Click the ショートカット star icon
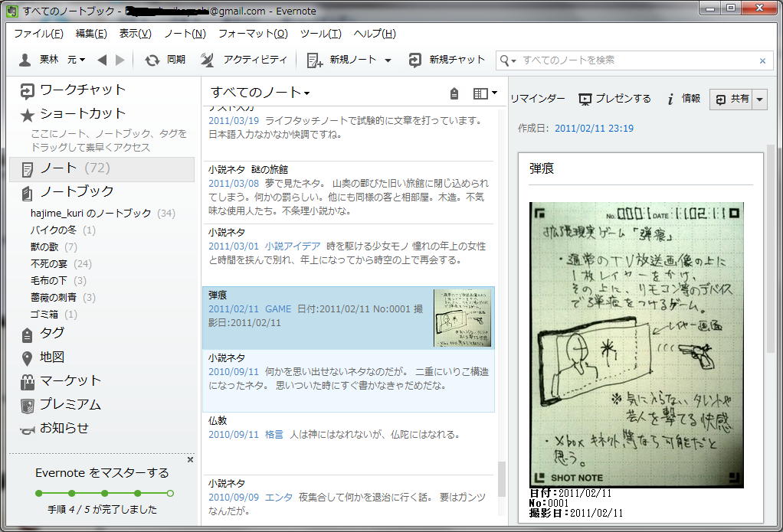 coord(27,115)
